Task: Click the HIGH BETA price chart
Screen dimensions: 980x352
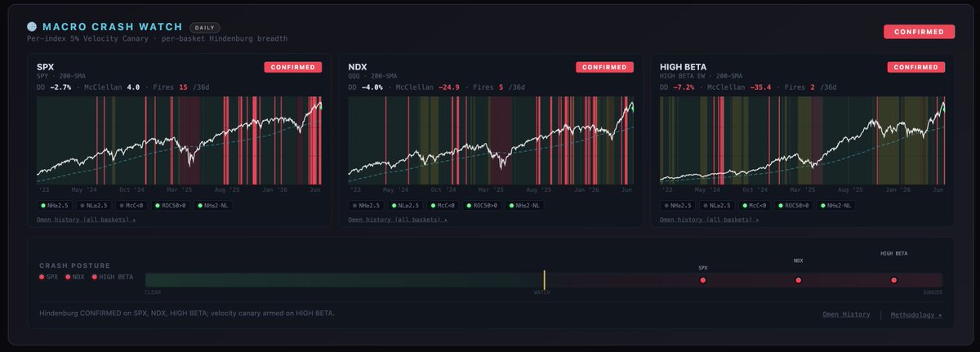Action: [804, 141]
